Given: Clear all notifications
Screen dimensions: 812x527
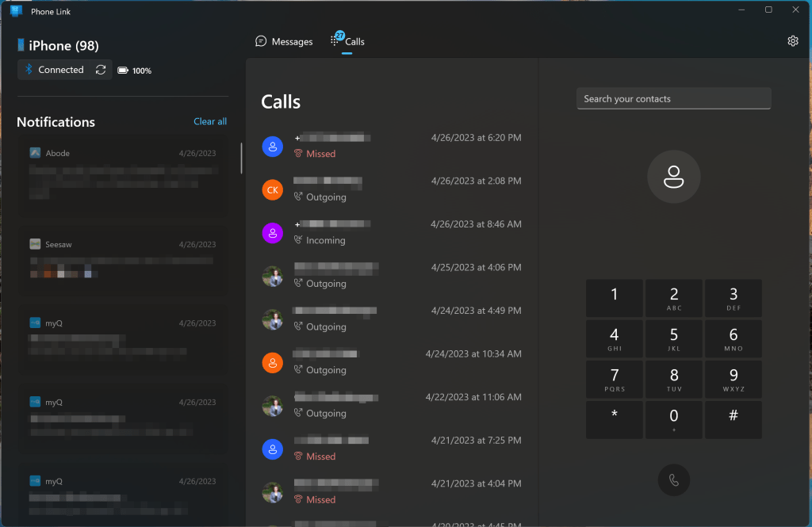Looking at the screenshot, I should click(210, 121).
